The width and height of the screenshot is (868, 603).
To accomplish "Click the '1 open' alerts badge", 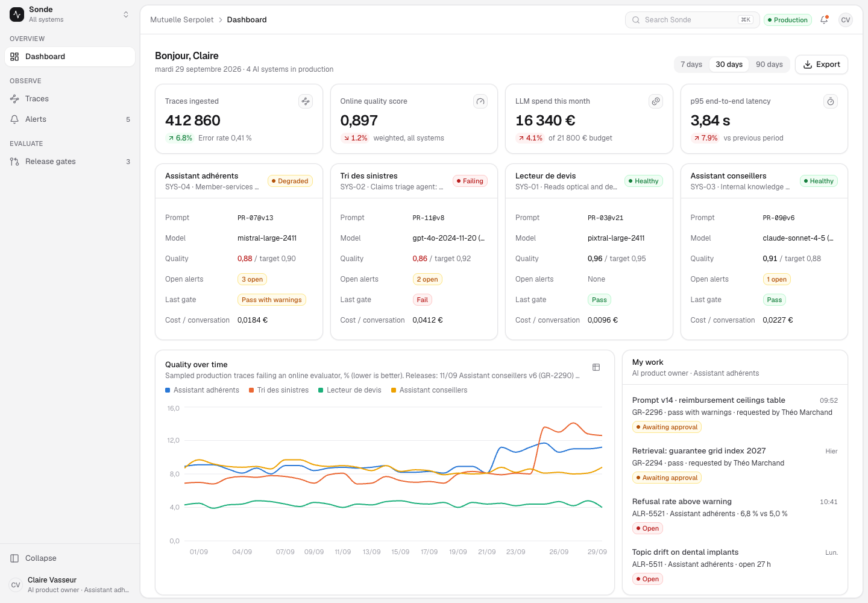I will (776, 279).
